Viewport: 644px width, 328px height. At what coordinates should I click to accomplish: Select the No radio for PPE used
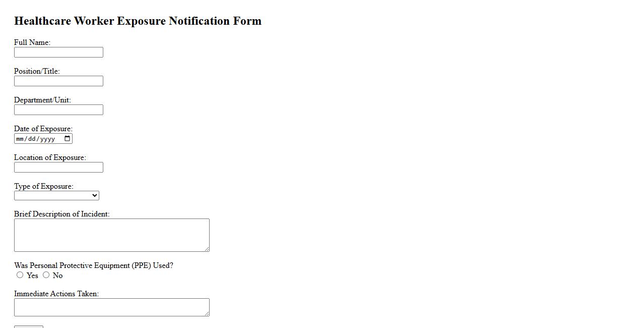[46, 275]
